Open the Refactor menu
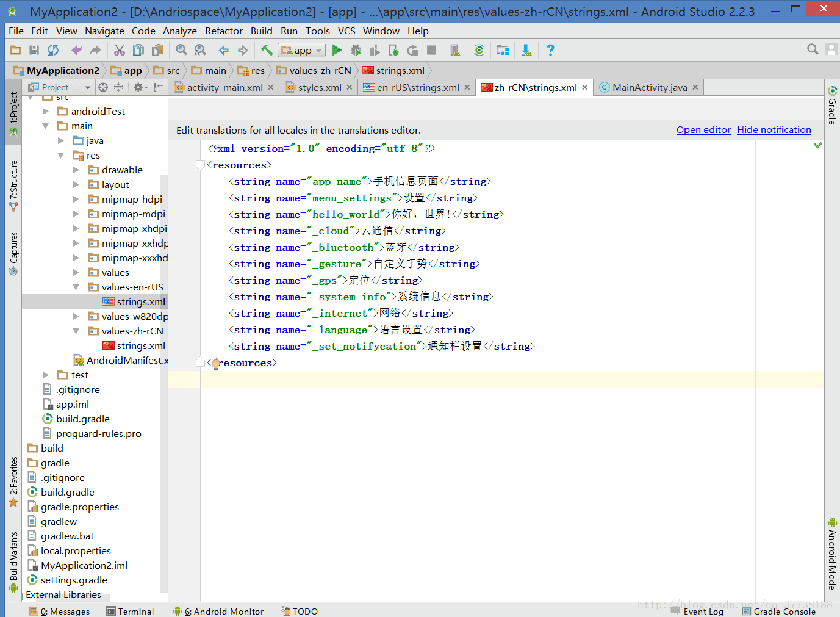Screen dimensions: 840x617 (x=223, y=31)
